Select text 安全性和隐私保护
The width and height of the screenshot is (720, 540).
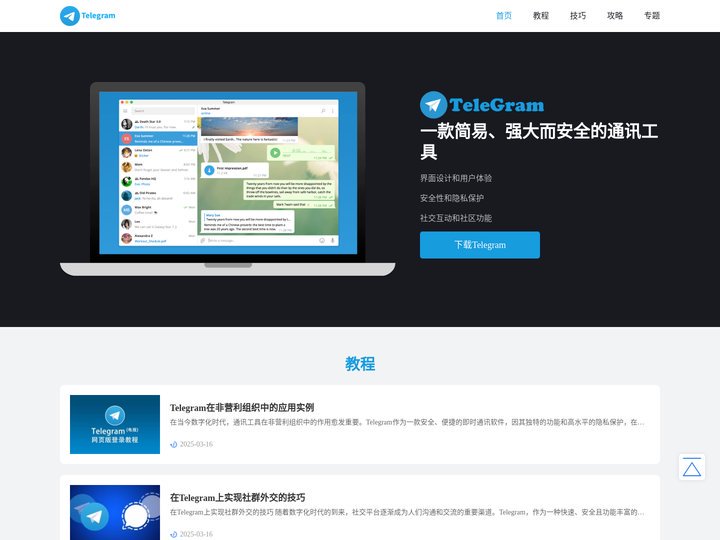452,198
